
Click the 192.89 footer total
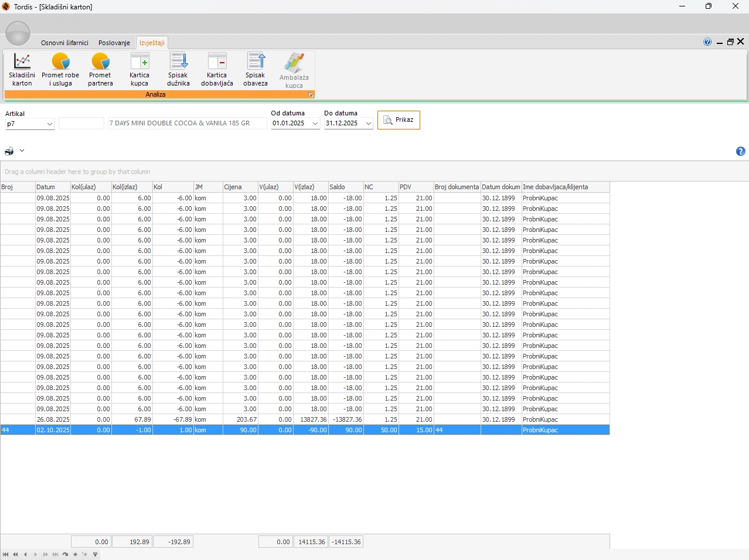pyautogui.click(x=132, y=542)
